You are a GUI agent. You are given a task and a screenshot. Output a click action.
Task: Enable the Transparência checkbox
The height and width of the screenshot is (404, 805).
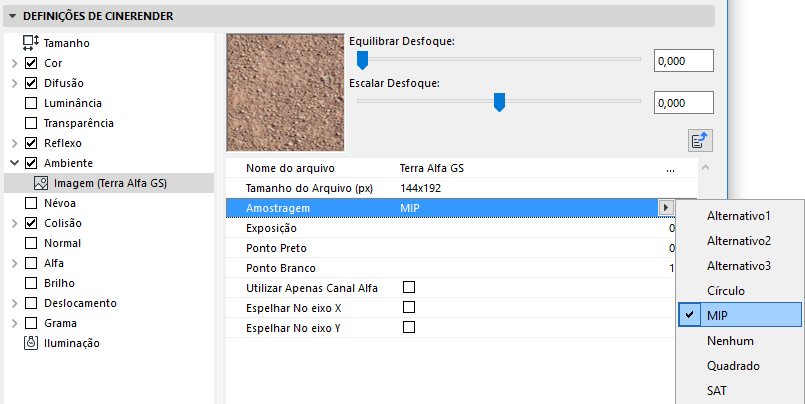click(31, 123)
